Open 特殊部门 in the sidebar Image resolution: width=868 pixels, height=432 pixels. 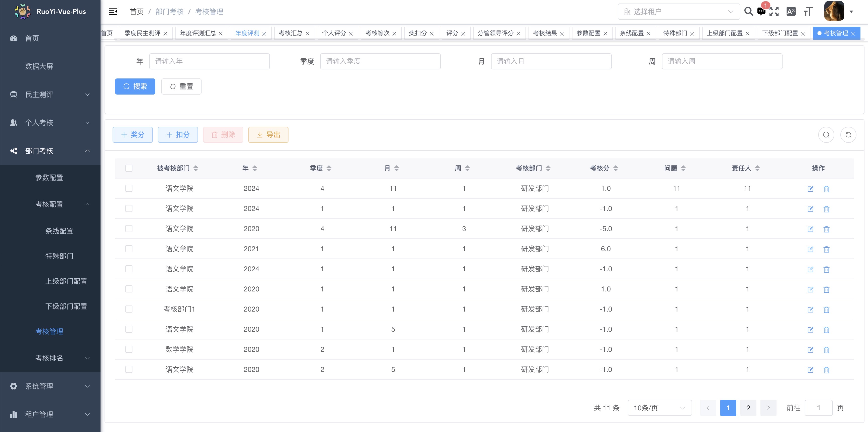(x=59, y=256)
